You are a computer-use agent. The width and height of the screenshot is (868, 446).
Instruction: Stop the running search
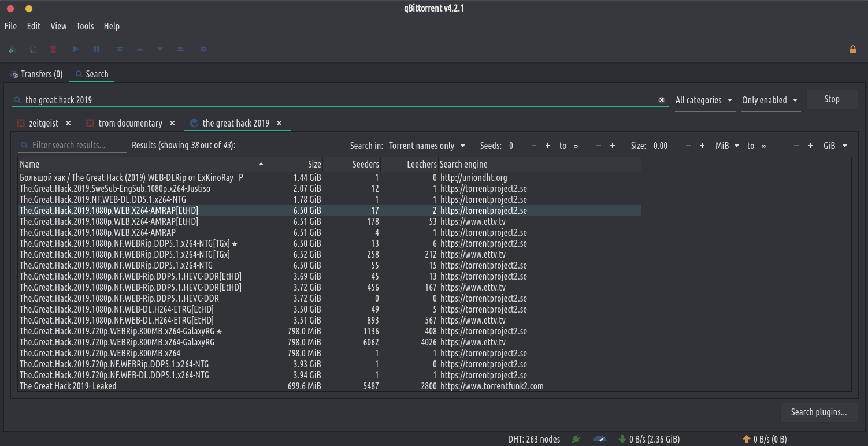point(832,99)
